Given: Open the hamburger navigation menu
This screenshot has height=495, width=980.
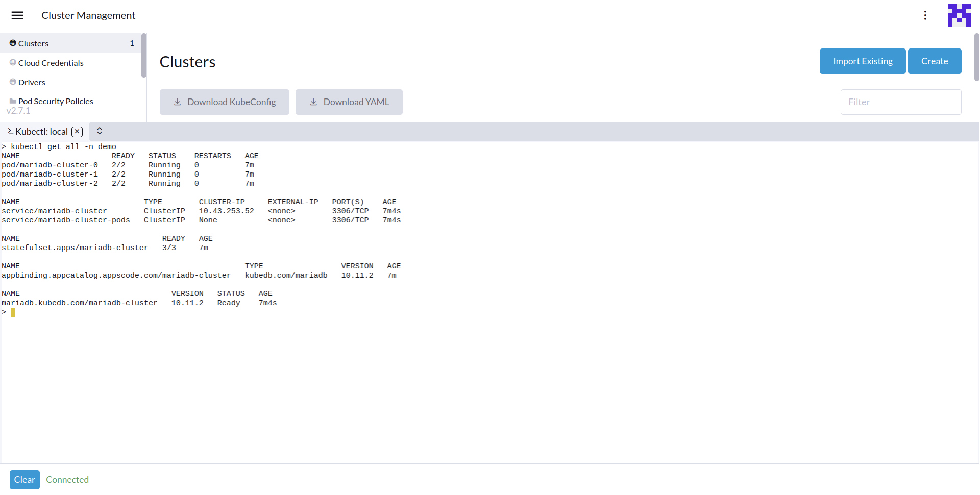Looking at the screenshot, I should click(x=17, y=15).
